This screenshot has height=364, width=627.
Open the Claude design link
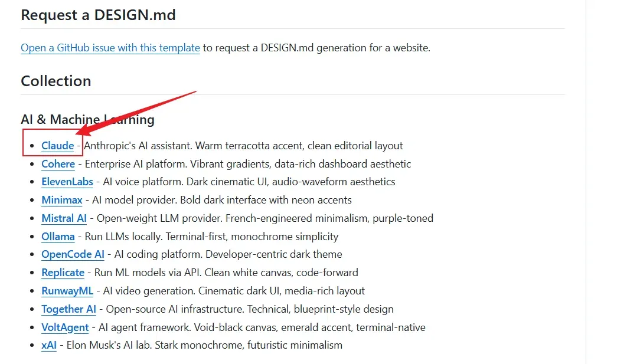pyautogui.click(x=58, y=146)
